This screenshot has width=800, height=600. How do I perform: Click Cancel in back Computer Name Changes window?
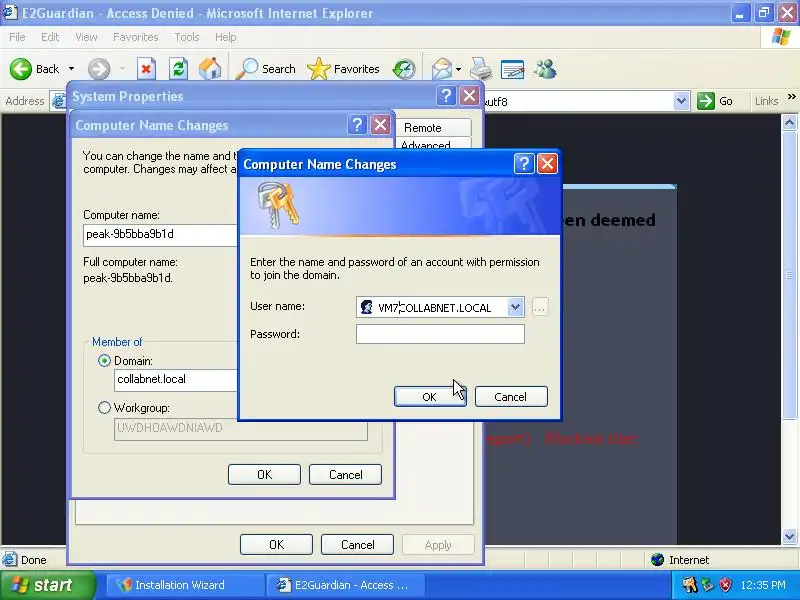coord(345,474)
